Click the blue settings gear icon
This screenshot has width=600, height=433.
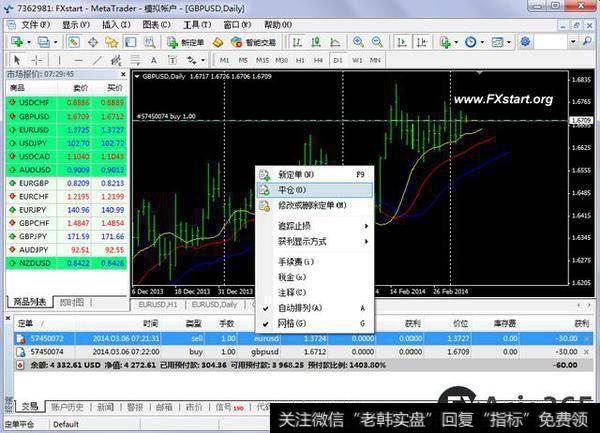525,41
